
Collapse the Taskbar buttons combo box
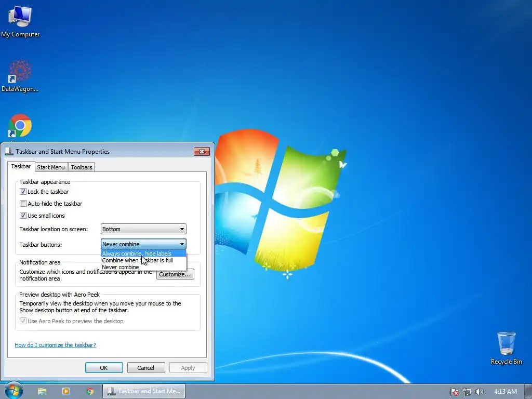[143, 244]
